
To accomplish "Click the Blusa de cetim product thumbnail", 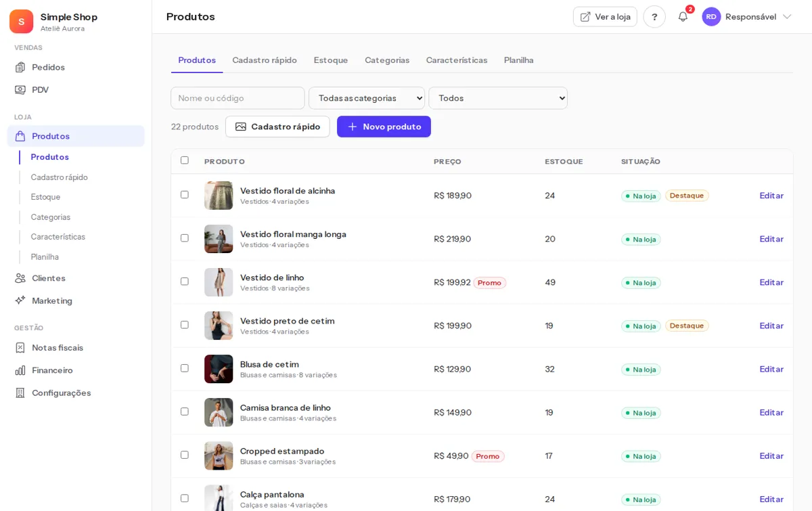I will click(219, 369).
